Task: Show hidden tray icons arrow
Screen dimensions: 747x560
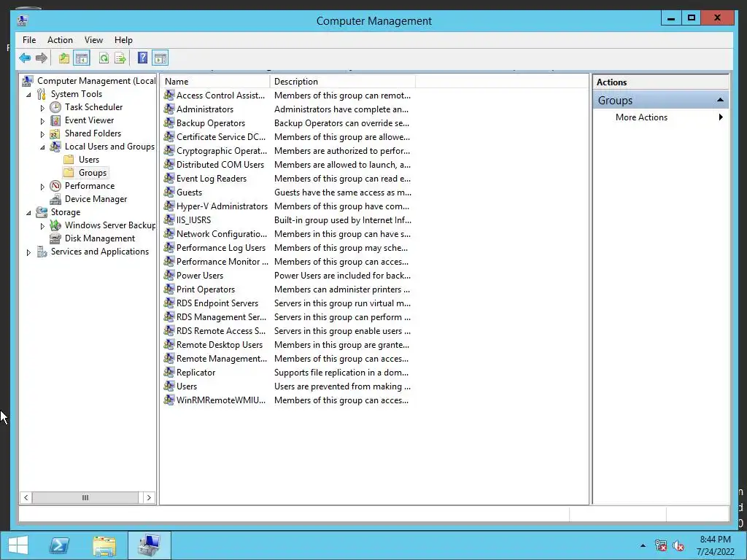Action: click(x=643, y=545)
